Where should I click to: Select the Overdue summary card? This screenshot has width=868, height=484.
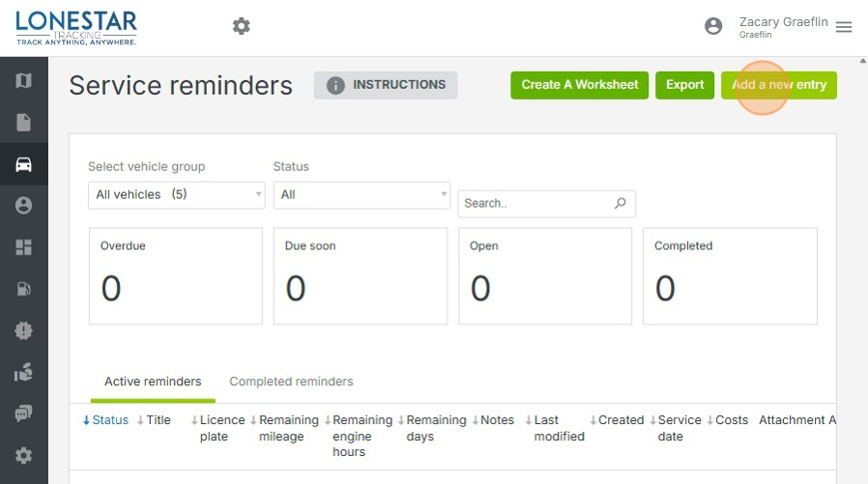[x=176, y=276]
